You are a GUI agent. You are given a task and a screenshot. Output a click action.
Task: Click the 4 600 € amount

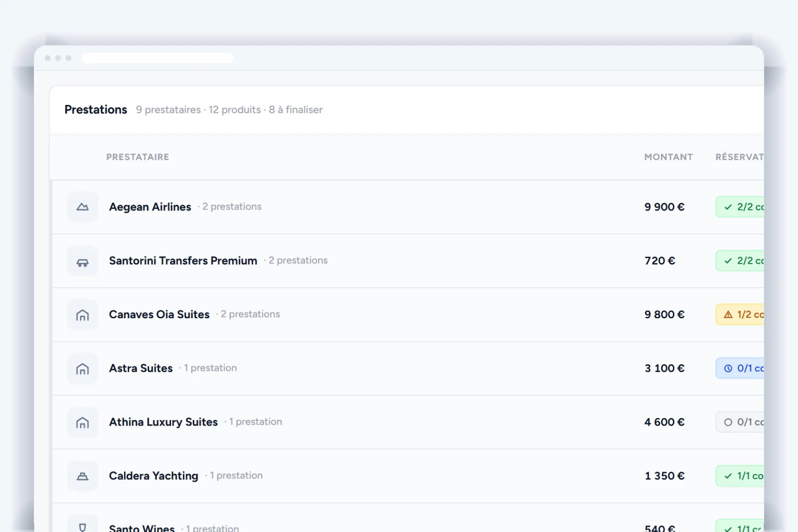(665, 422)
